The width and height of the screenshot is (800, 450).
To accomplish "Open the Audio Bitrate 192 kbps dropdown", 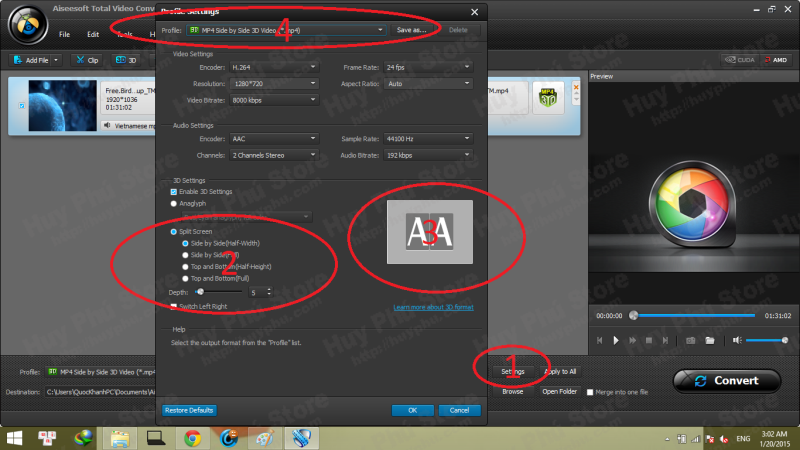I will [428, 155].
